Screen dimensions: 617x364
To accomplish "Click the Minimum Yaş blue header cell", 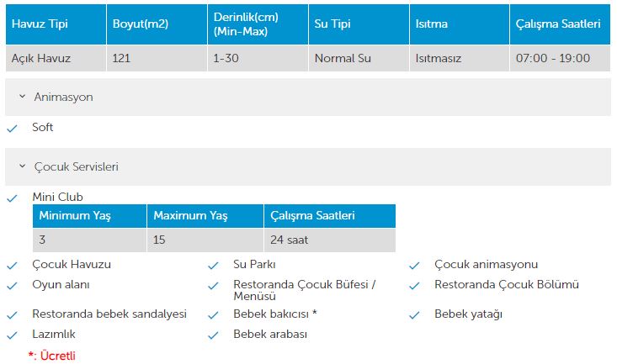I will pos(74,216).
